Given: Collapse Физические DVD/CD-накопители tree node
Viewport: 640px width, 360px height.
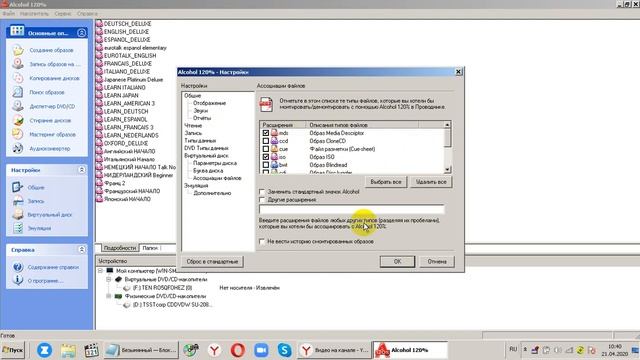Looking at the screenshot, I should click(x=109, y=296).
